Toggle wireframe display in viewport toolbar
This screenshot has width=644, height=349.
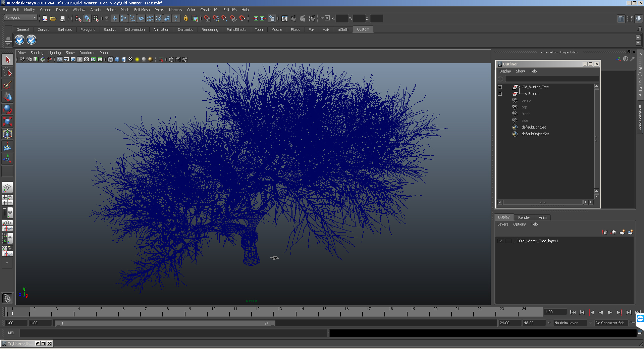click(x=110, y=59)
